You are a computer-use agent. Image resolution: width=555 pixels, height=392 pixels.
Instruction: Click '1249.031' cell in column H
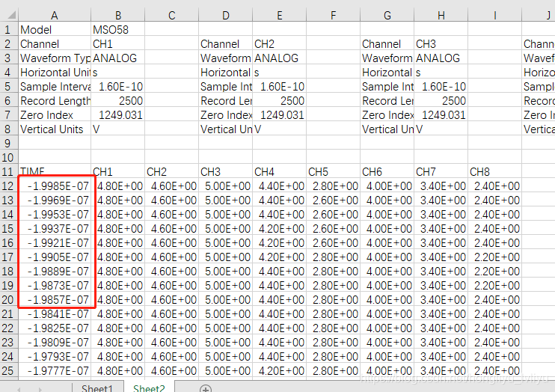point(441,114)
